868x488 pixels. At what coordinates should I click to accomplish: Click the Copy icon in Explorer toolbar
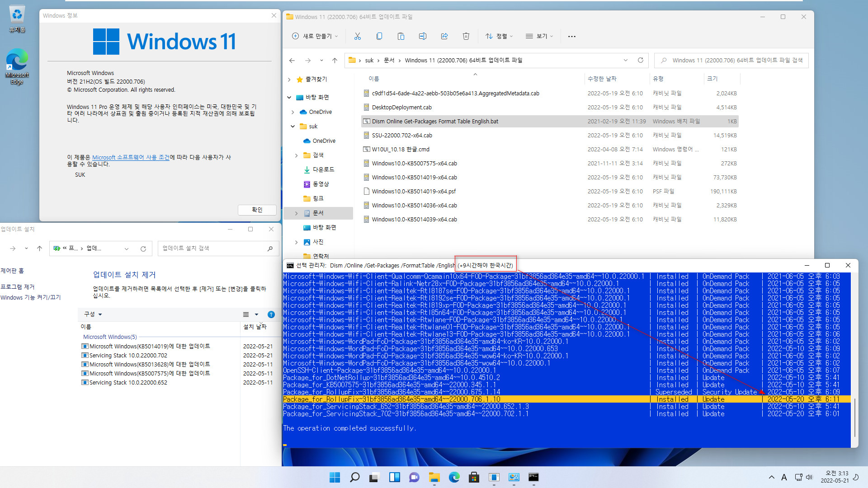[379, 36]
